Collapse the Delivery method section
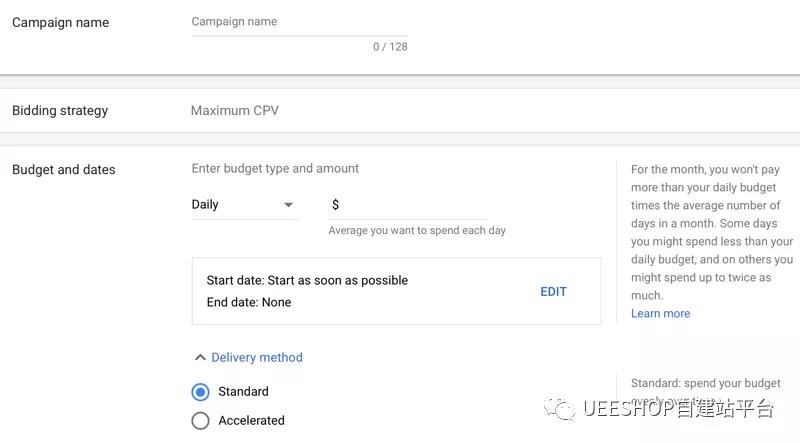This screenshot has height=443, width=800. pos(256,357)
